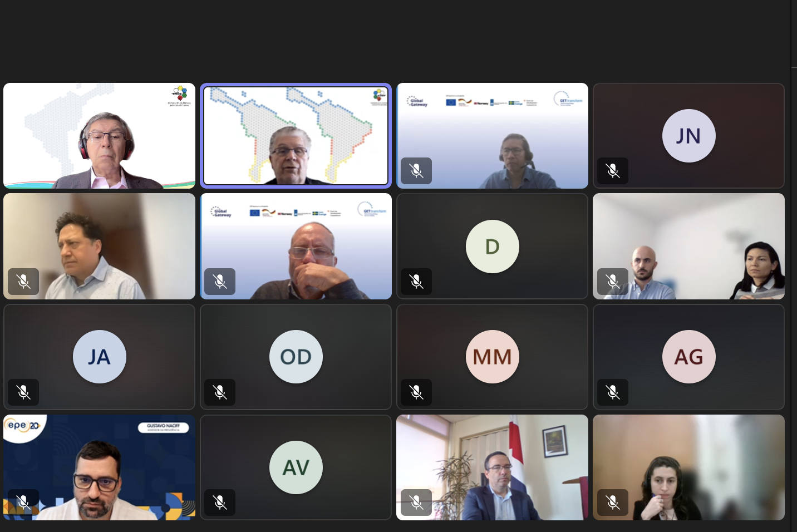Click mic icon on two-person room video
The height and width of the screenshot is (532, 797).
pos(613,282)
